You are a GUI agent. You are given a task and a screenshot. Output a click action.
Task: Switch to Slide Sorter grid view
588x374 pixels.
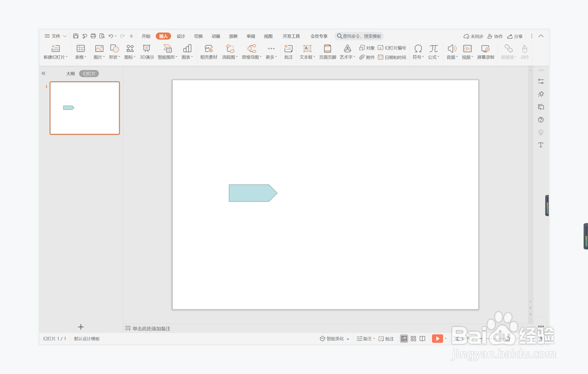tap(413, 339)
